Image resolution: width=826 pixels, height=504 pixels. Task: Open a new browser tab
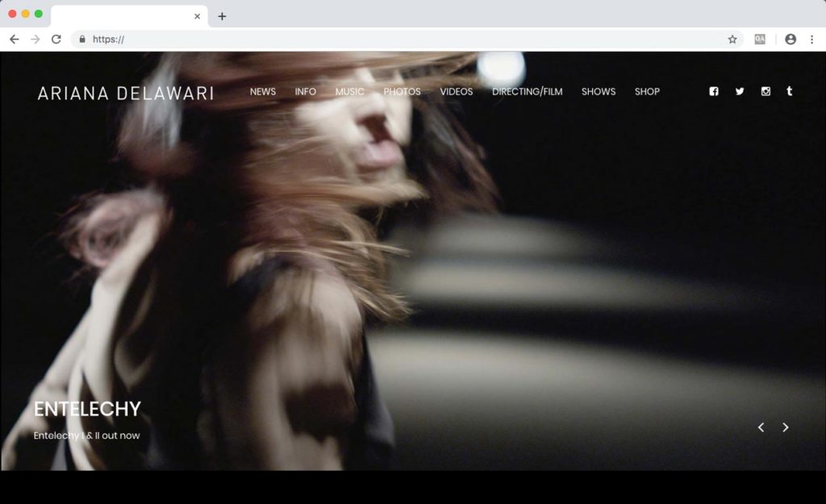click(222, 16)
